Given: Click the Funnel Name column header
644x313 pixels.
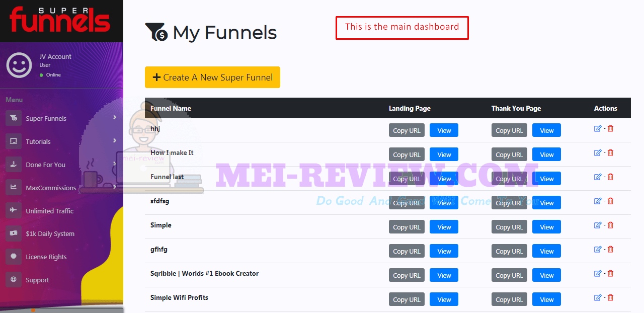Looking at the screenshot, I should [171, 108].
